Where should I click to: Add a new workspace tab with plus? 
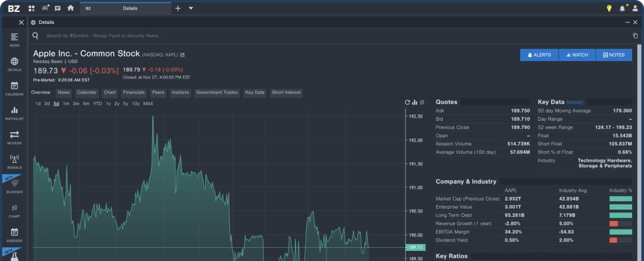pyautogui.click(x=178, y=8)
